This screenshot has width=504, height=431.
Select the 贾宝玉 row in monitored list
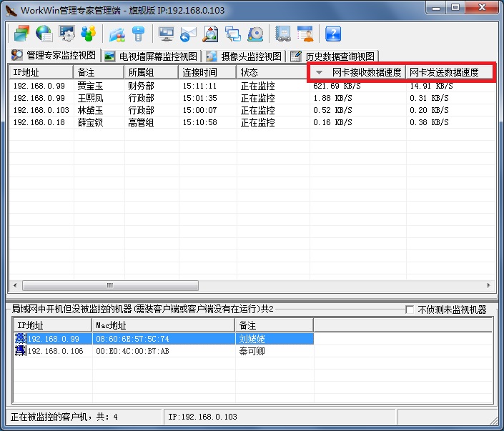(252, 86)
